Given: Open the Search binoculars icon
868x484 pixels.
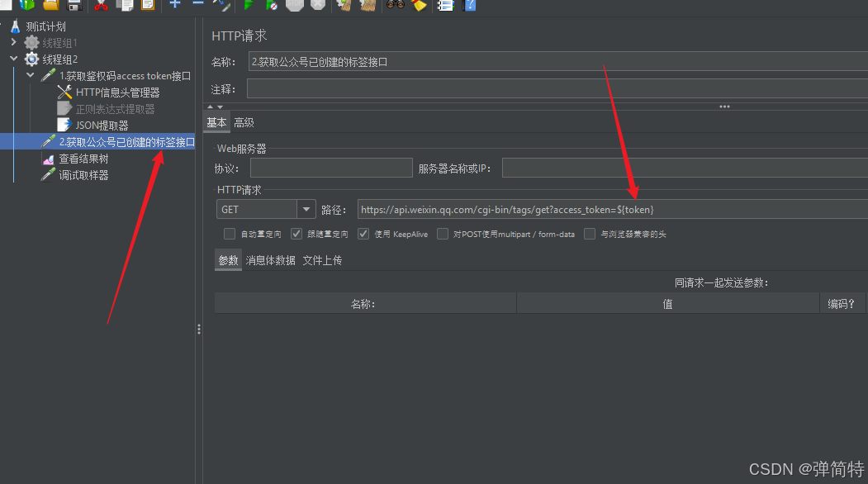Looking at the screenshot, I should click(x=394, y=7).
